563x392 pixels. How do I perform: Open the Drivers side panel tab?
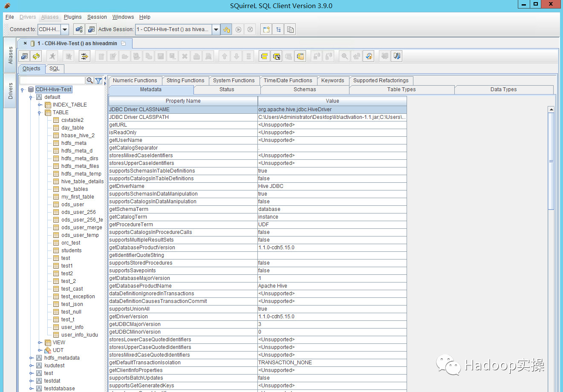pyautogui.click(x=10, y=91)
